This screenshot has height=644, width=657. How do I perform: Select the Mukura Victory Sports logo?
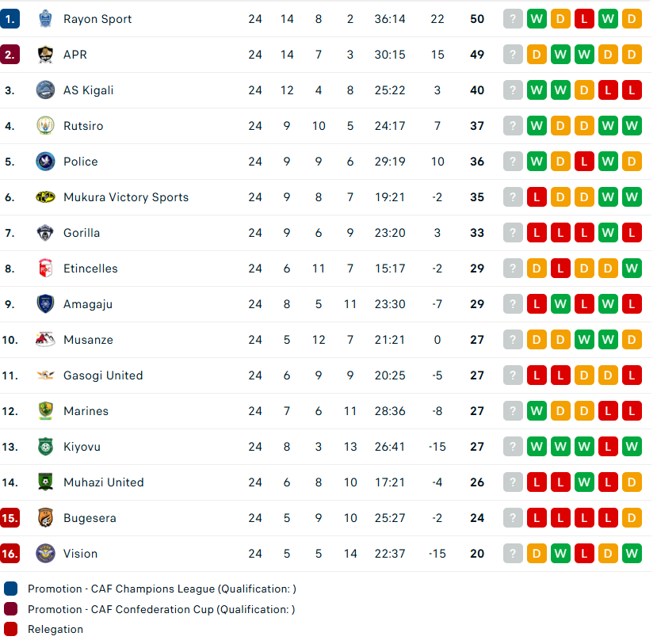(45, 197)
